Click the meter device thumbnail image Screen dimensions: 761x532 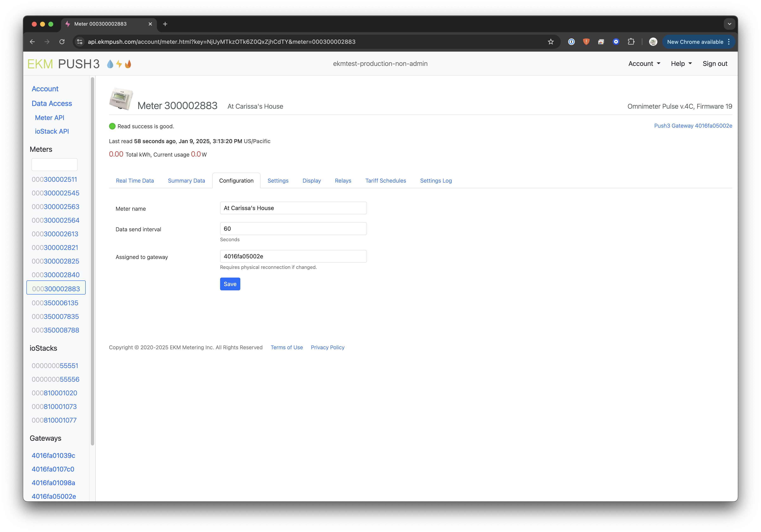pyautogui.click(x=121, y=99)
